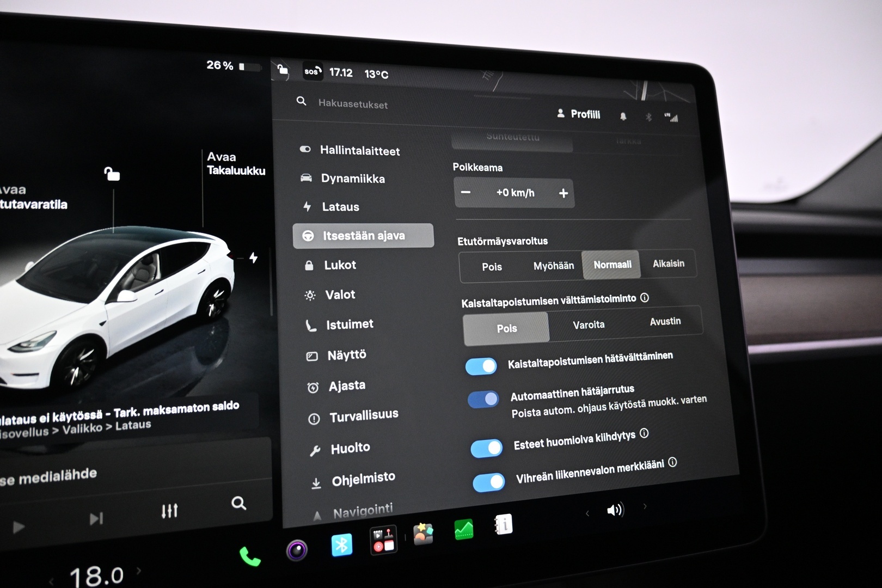The width and height of the screenshot is (882, 588).
Task: Open notifications bell icon
Action: point(623,116)
